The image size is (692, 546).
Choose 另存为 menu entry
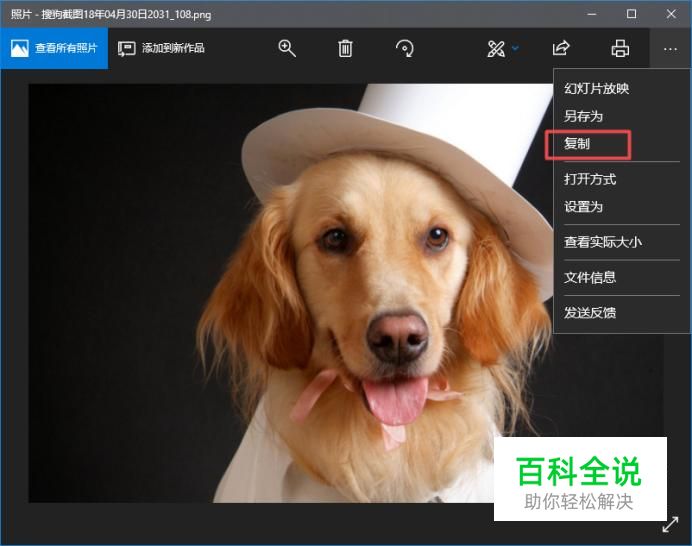click(583, 116)
